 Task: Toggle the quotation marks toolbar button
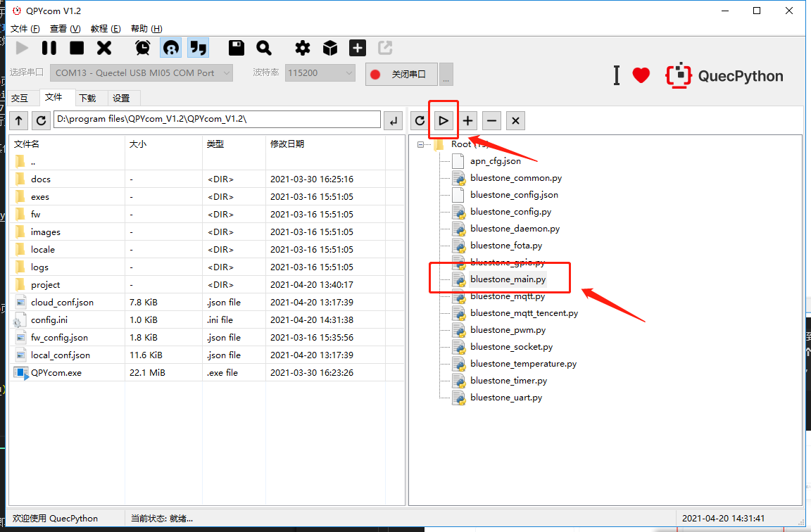[x=199, y=48]
